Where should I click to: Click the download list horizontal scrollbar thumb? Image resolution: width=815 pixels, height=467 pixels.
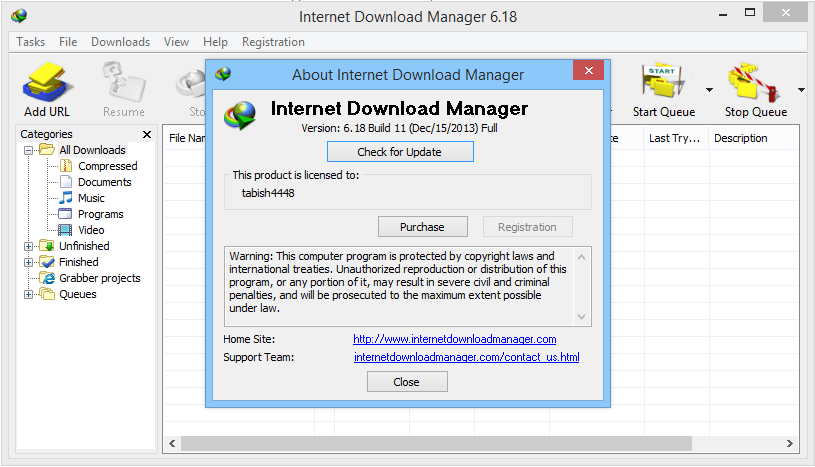[x=436, y=444]
